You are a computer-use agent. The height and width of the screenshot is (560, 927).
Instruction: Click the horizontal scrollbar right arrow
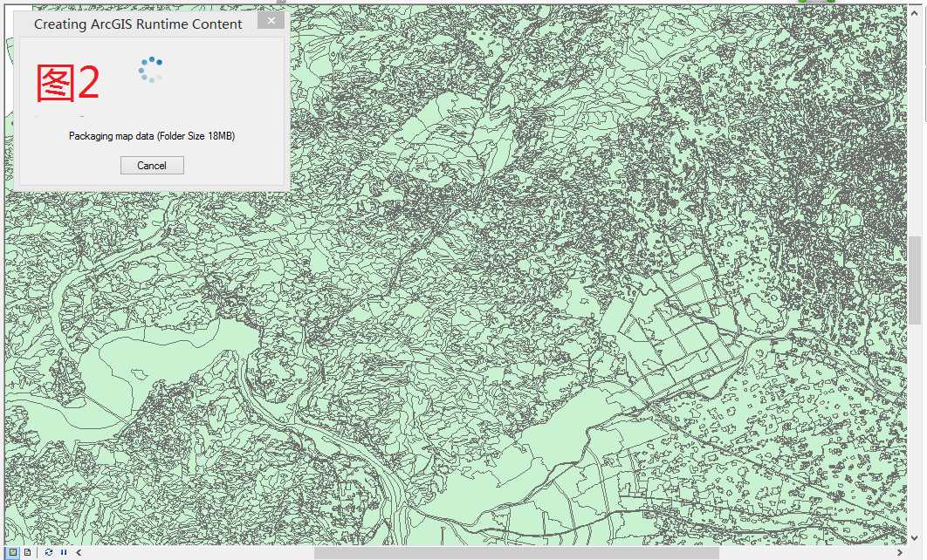click(900, 553)
